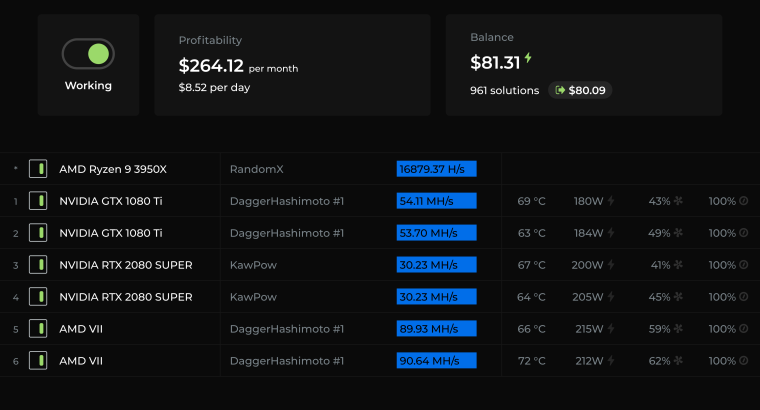Click power bolt icon next to 205W

coord(611,297)
